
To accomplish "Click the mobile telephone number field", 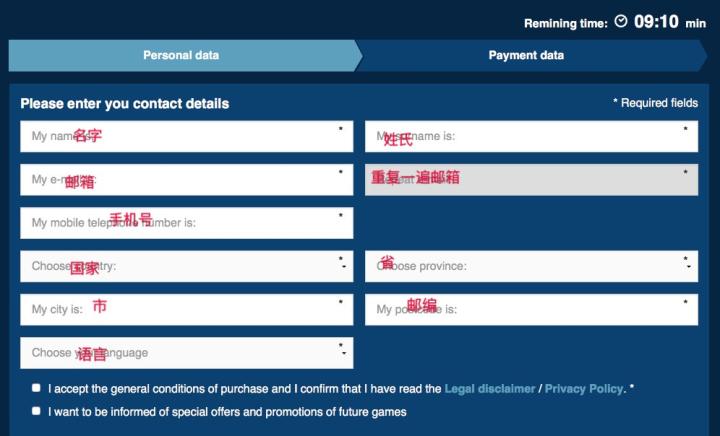I will coord(186,223).
